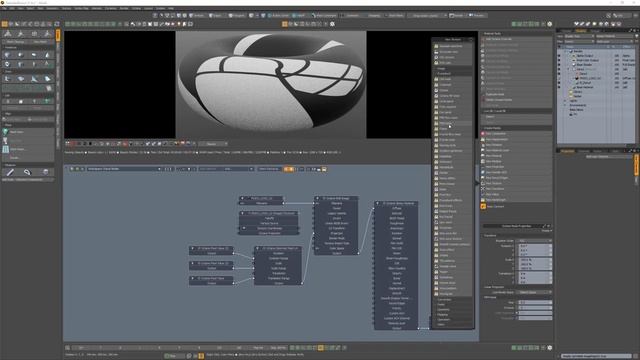Collapse the topmost Octane Float Value node

[x=193, y=248]
